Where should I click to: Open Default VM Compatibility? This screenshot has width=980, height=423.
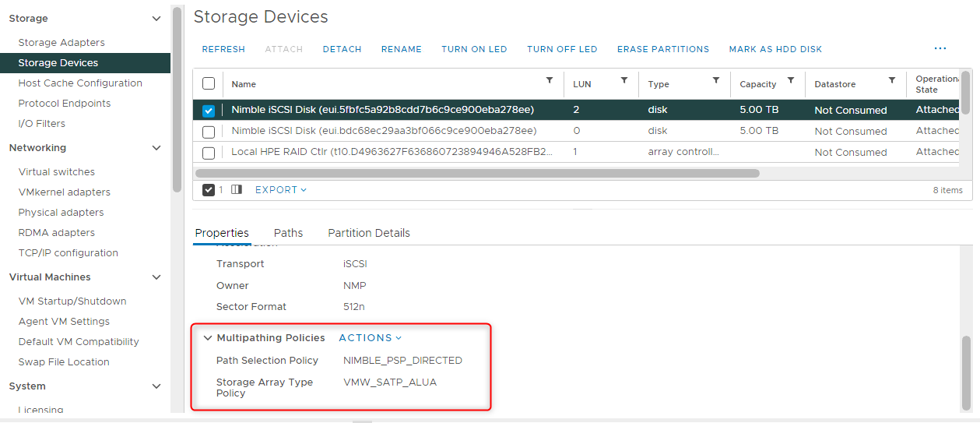click(79, 341)
